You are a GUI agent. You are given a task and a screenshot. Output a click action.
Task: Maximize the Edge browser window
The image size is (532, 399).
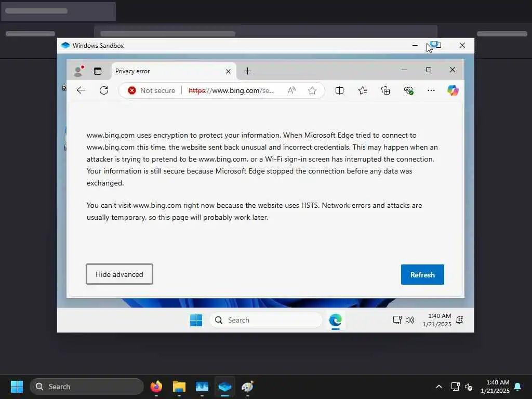click(429, 70)
